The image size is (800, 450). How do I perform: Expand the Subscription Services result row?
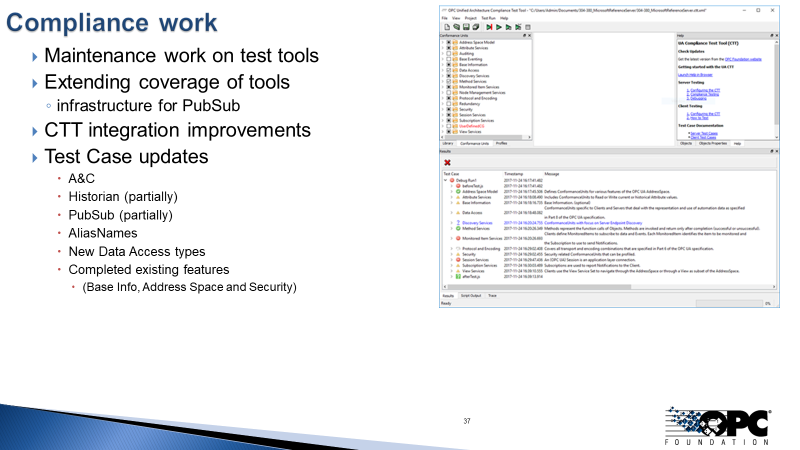pyautogui.click(x=452, y=265)
